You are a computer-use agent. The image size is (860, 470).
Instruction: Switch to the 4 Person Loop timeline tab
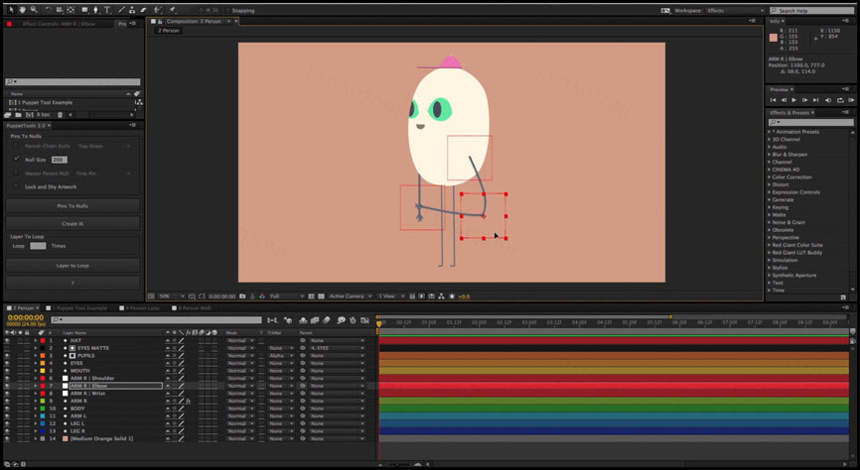[142, 308]
